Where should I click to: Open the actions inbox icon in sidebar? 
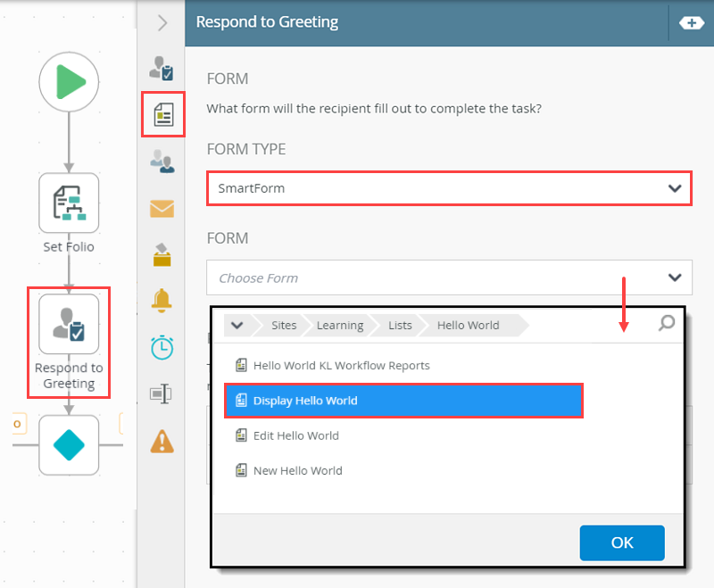(162, 255)
